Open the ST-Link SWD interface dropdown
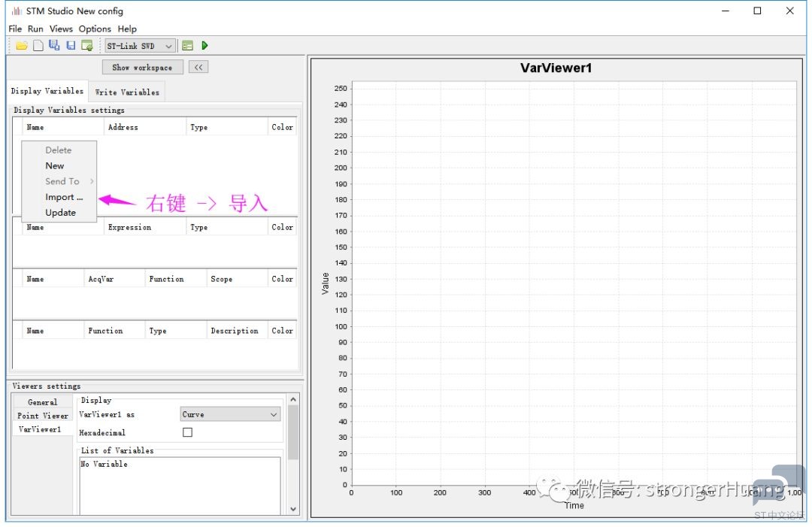The image size is (812, 527). point(140,46)
